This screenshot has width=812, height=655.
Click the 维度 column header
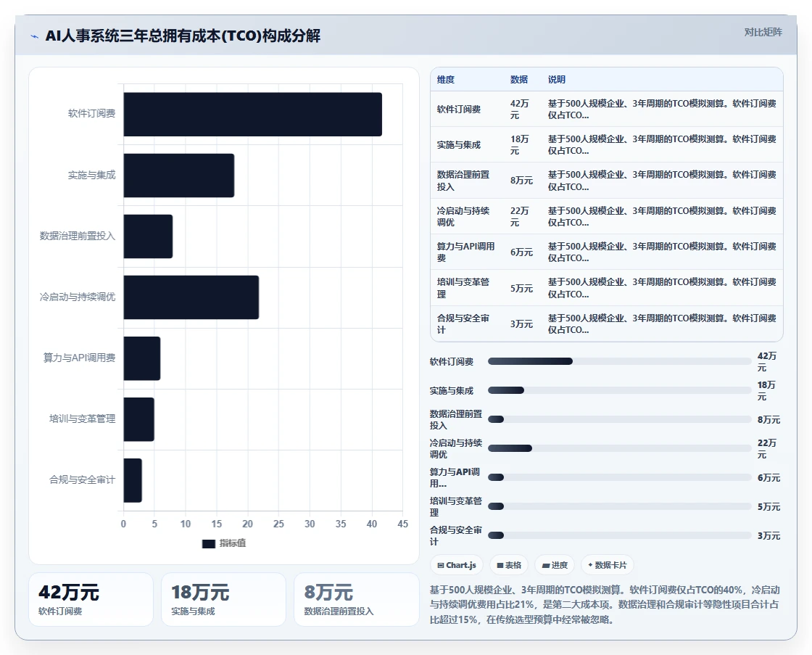(x=445, y=79)
